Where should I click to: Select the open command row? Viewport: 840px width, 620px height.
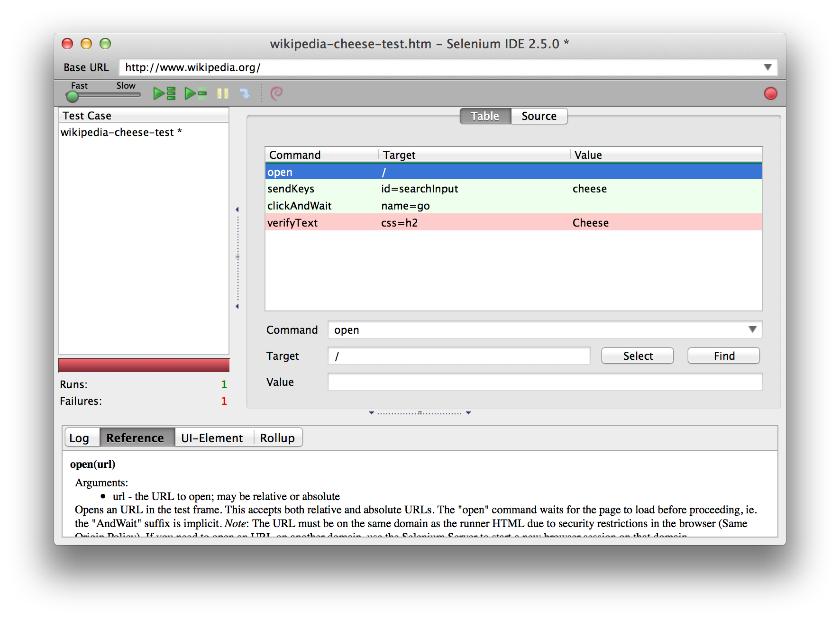pyautogui.click(x=514, y=172)
